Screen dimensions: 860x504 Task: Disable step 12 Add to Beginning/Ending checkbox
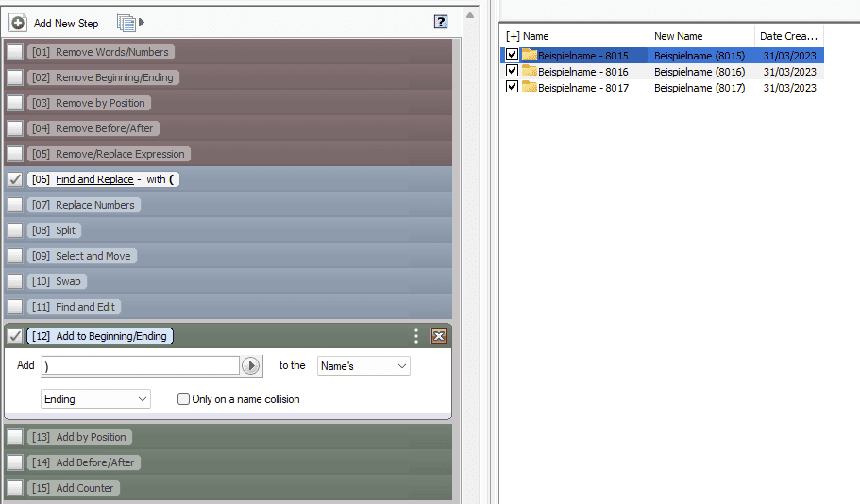coord(15,336)
